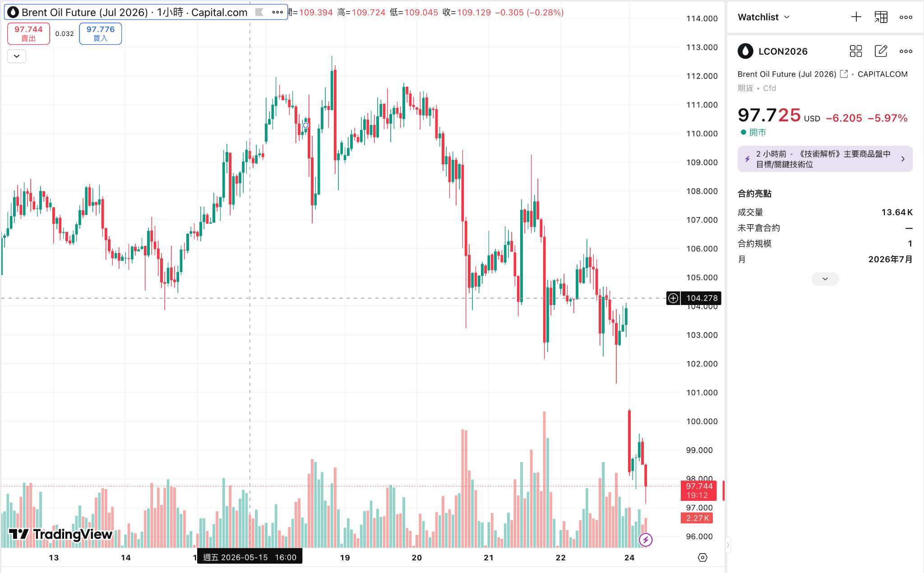The width and height of the screenshot is (924, 573).
Task: Click the blue 97.776 buy button
Action: [100, 34]
